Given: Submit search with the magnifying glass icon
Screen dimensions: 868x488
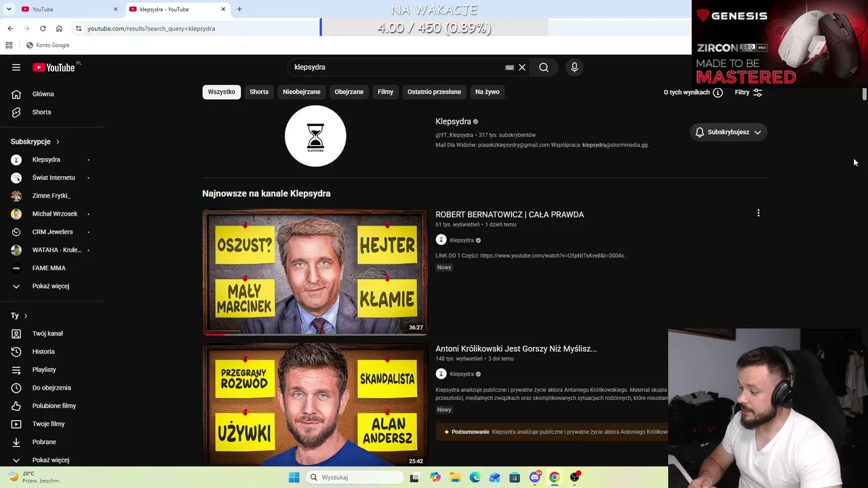Looking at the screenshot, I should (x=544, y=67).
